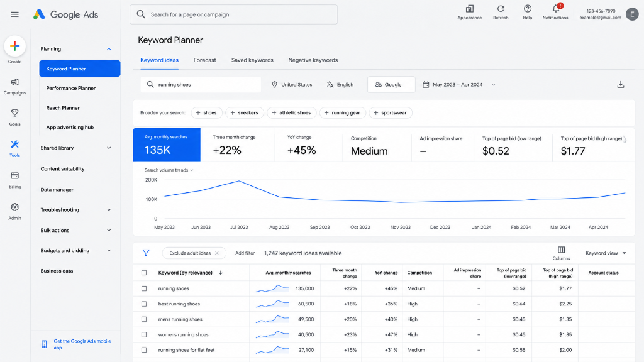Image resolution: width=644 pixels, height=362 pixels.
Task: Open the date range May 2023 – Apr 2024 dropdown
Action: (458, 85)
